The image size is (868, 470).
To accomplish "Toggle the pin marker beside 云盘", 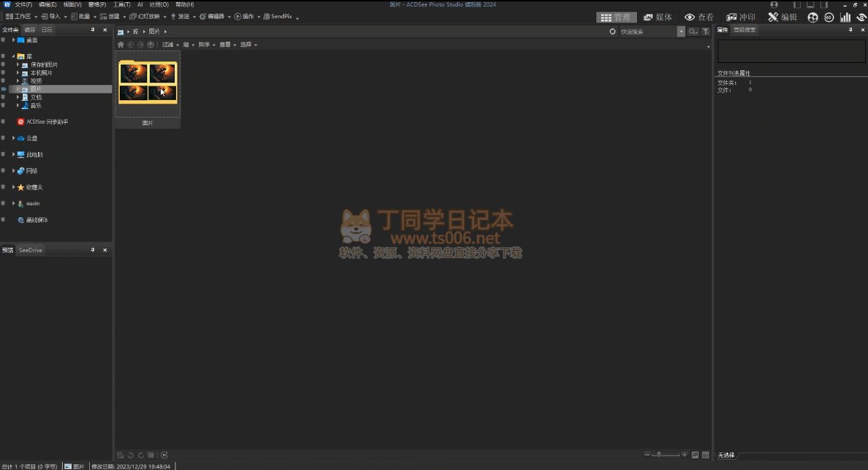I will (4, 138).
